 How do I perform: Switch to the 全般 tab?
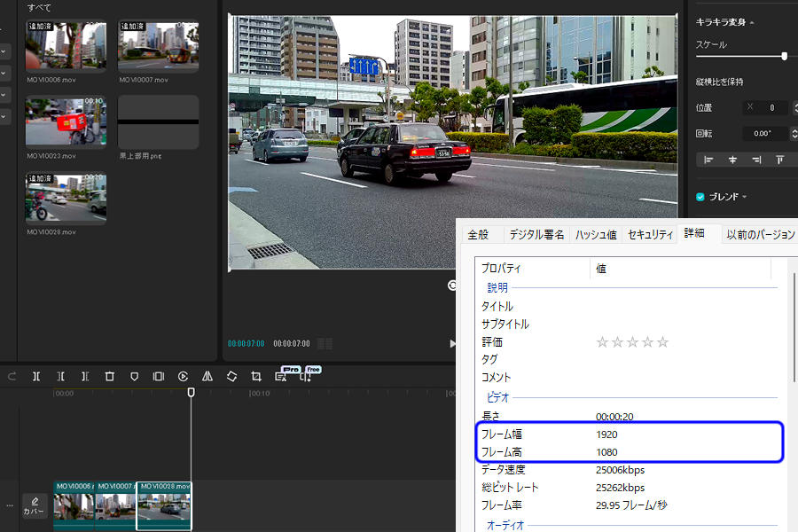coord(478,234)
